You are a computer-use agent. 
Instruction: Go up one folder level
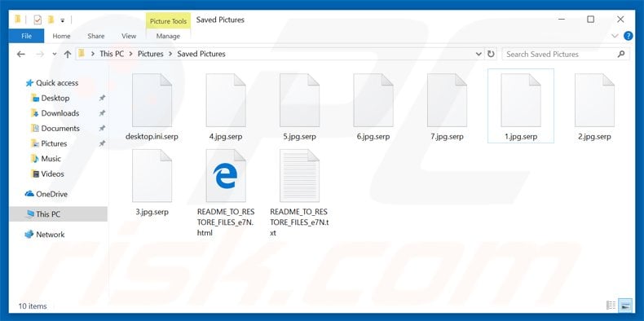pos(68,55)
